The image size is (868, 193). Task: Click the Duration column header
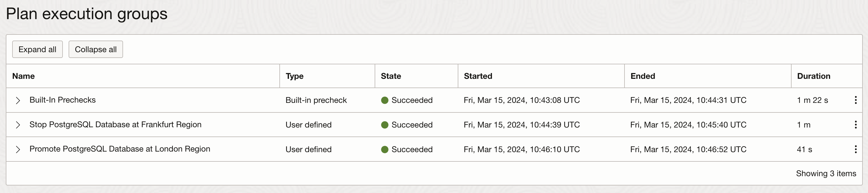pyautogui.click(x=813, y=76)
